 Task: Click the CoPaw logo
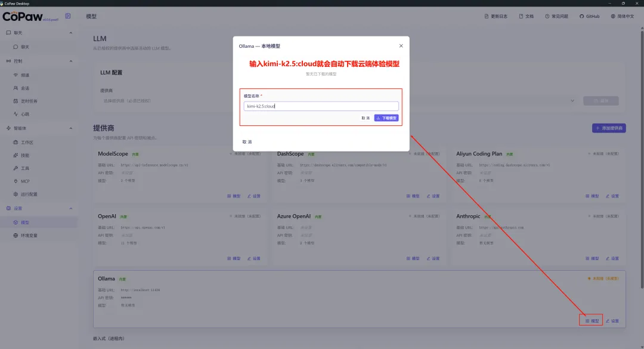pos(23,17)
